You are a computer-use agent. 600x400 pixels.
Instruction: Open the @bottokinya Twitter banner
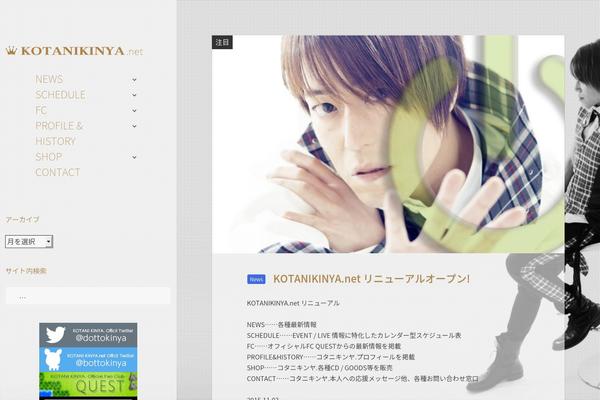pos(88,360)
